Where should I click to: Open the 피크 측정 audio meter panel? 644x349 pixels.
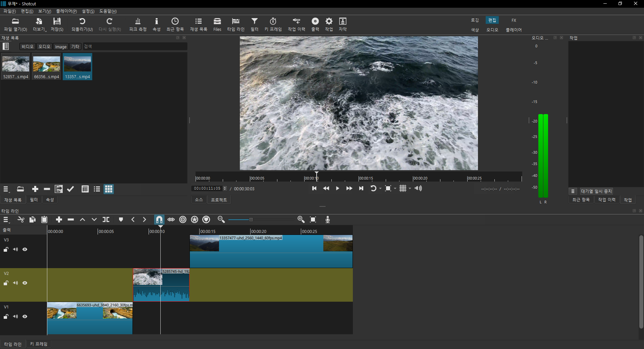(138, 24)
